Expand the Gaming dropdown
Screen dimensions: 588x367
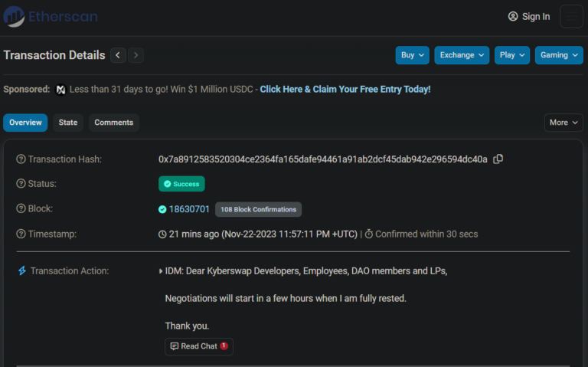[x=559, y=55]
